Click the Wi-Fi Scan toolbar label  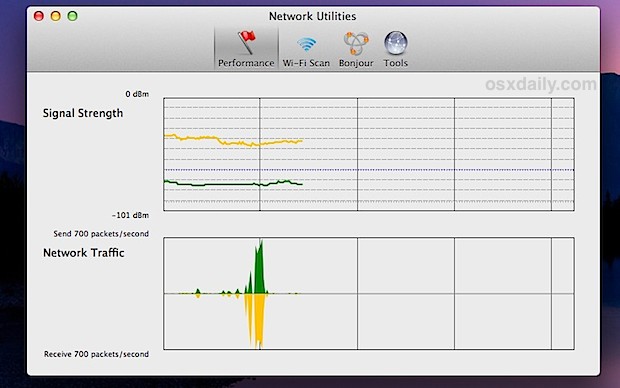(306, 63)
